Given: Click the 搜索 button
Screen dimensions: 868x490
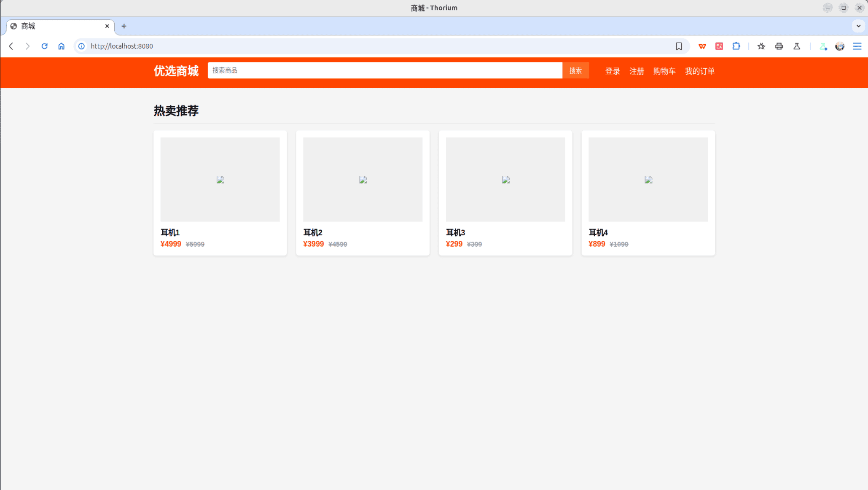Looking at the screenshot, I should tap(575, 70).
